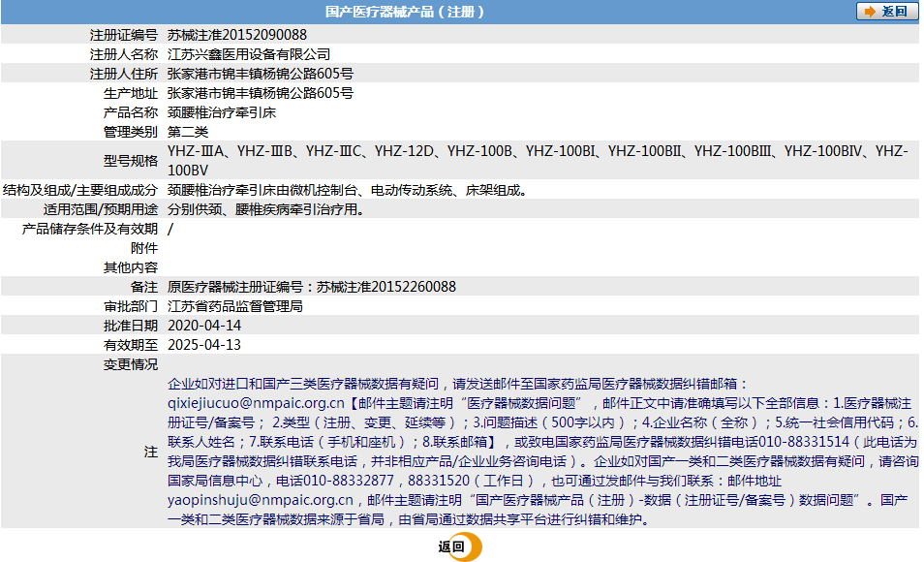Screen dimensions: 924x562
Task: Click the intended use text 分别供颈、腰椎疾病牵引治疗用
Action: (265, 209)
